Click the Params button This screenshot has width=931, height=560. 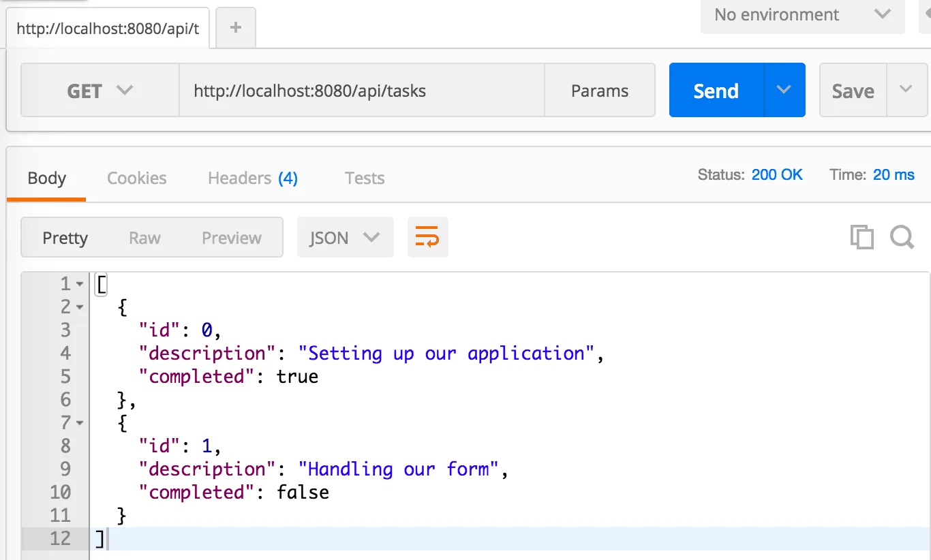point(599,89)
